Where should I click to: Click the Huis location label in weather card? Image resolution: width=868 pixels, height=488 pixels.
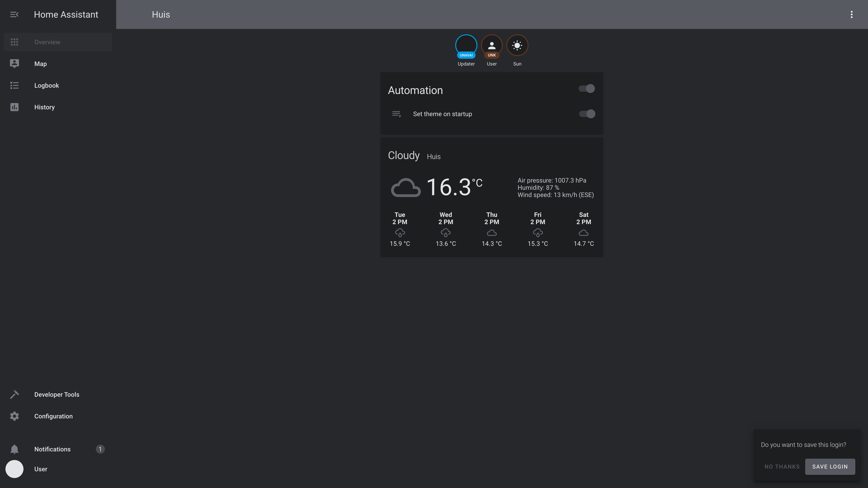434,157
